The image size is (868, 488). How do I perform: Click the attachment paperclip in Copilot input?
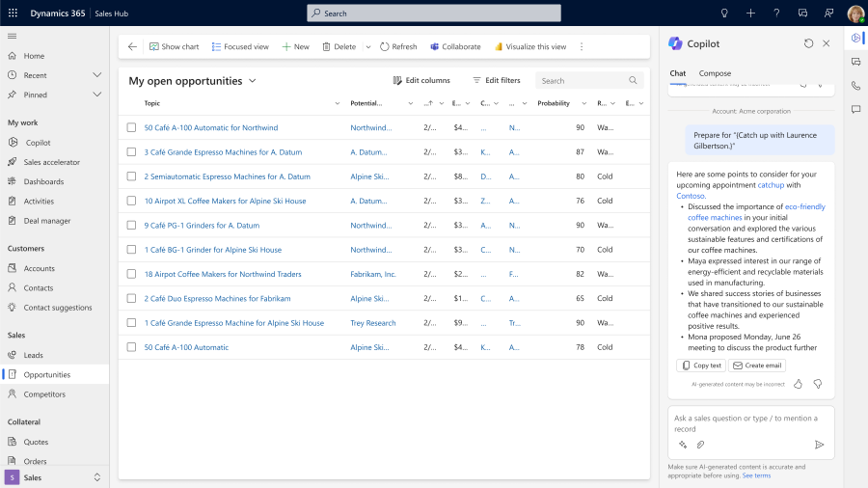click(x=700, y=445)
